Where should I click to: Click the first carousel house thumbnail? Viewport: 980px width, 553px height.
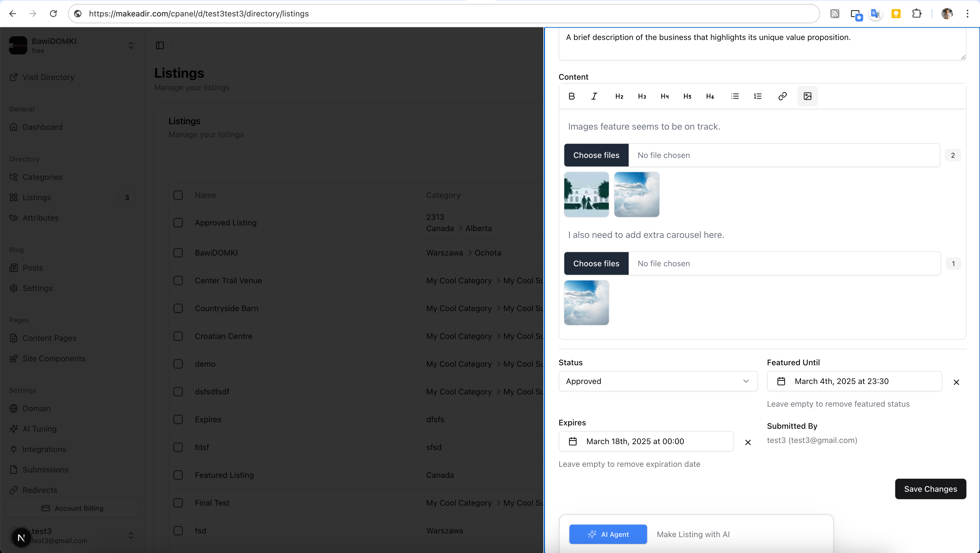tap(586, 195)
